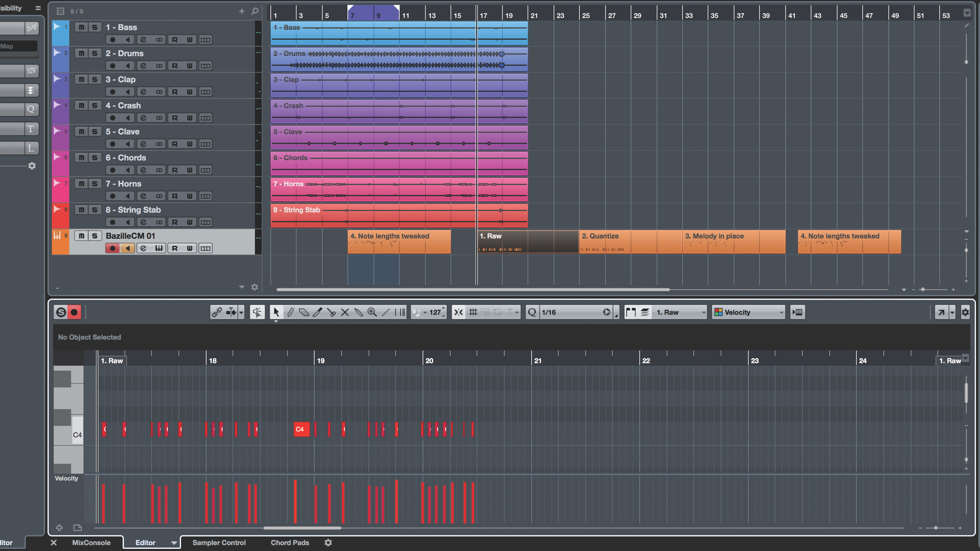This screenshot has width=980, height=551.
Task: Click the Edit Active Part Only icon
Action: [x=645, y=312]
